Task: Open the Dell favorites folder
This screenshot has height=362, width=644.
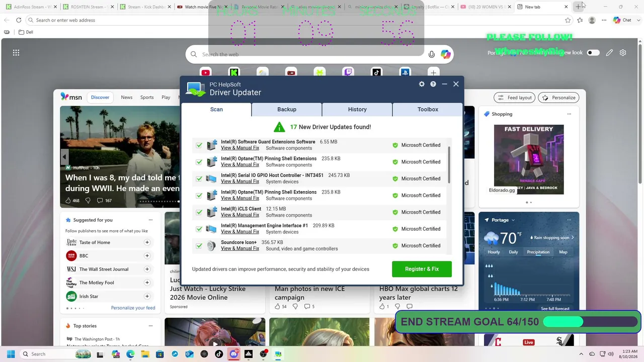Action: [26, 32]
